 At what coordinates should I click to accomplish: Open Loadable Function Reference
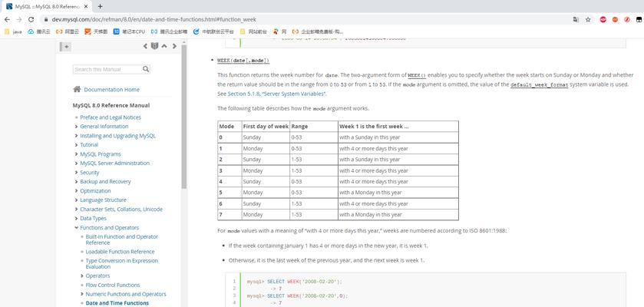(120, 252)
